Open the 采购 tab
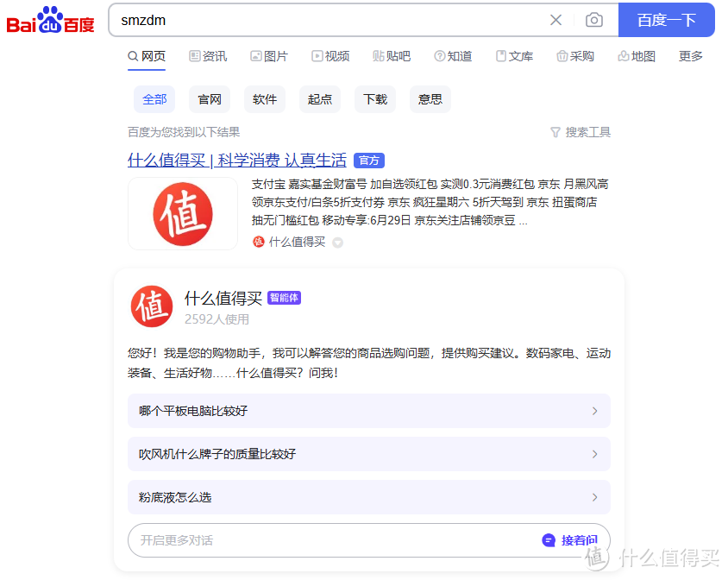 click(575, 56)
